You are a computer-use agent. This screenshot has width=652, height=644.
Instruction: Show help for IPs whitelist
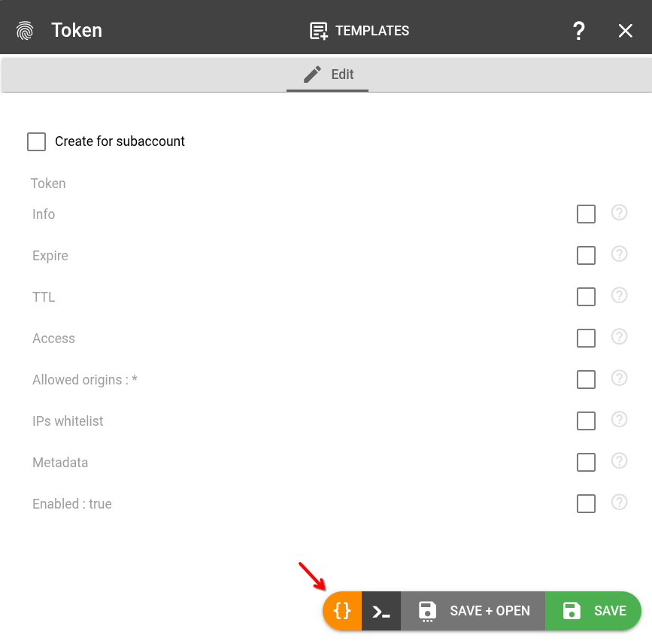click(619, 420)
